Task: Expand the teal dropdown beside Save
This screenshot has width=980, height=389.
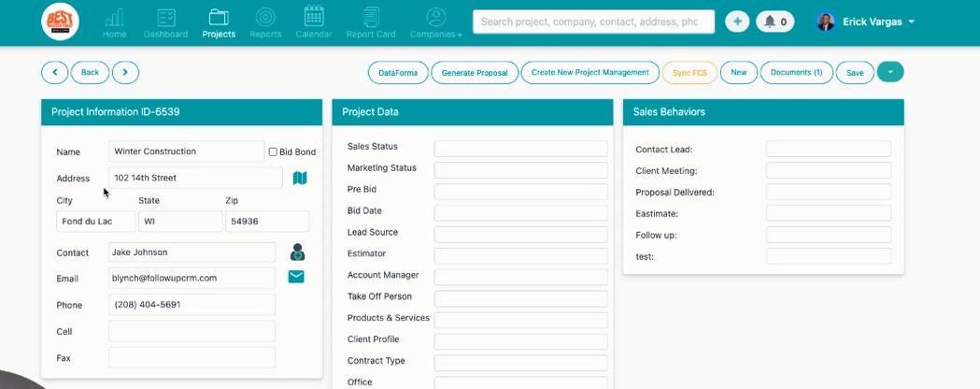Action: coord(890,72)
